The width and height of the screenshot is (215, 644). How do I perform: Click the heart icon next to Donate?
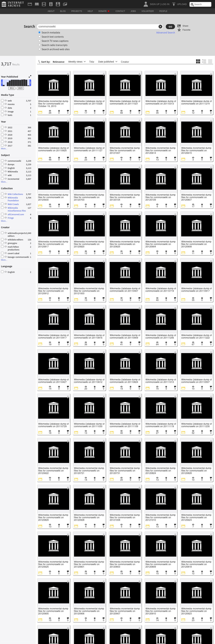tap(109, 11)
